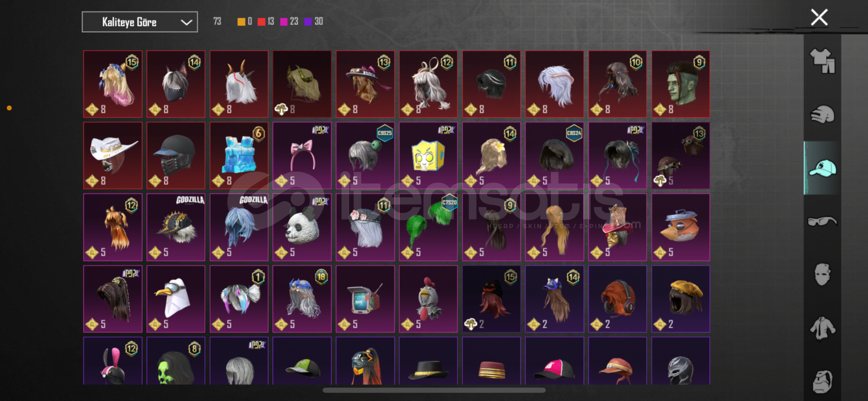Select the face mask category icon

click(x=822, y=274)
